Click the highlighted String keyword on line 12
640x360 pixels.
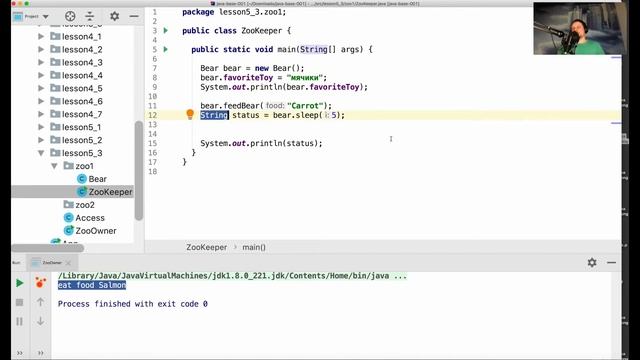(214, 115)
